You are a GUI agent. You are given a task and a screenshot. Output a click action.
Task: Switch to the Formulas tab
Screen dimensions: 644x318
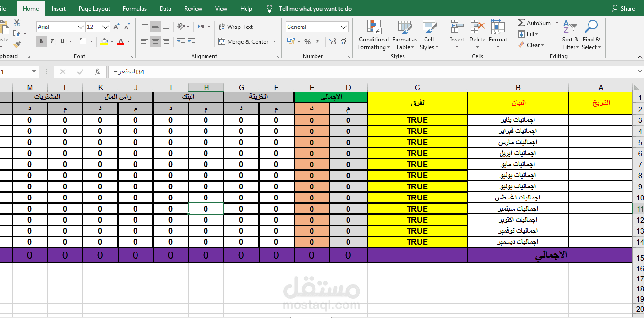click(x=135, y=9)
